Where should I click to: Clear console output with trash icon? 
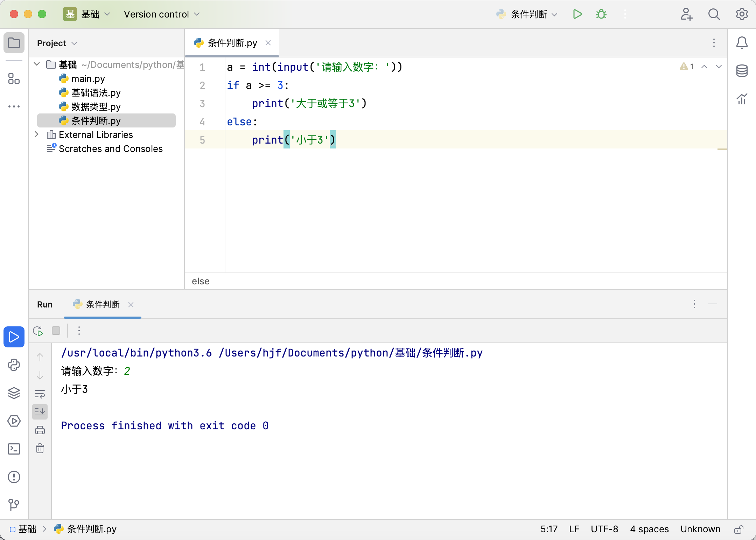(x=40, y=448)
